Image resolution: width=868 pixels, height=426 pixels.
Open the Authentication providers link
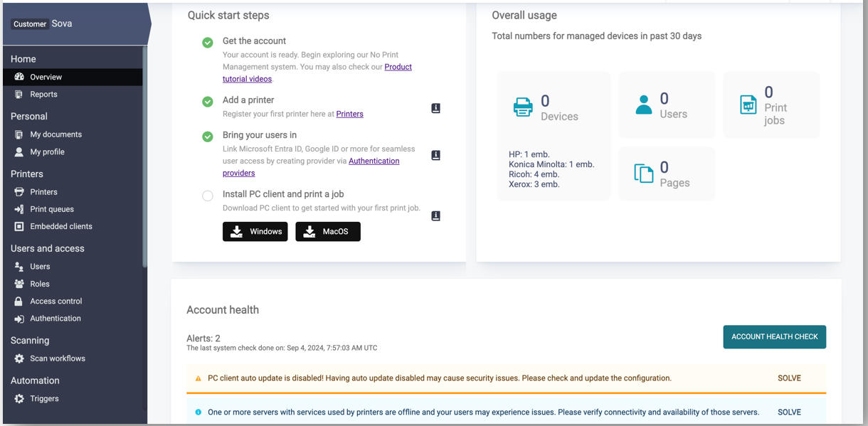[x=374, y=161]
